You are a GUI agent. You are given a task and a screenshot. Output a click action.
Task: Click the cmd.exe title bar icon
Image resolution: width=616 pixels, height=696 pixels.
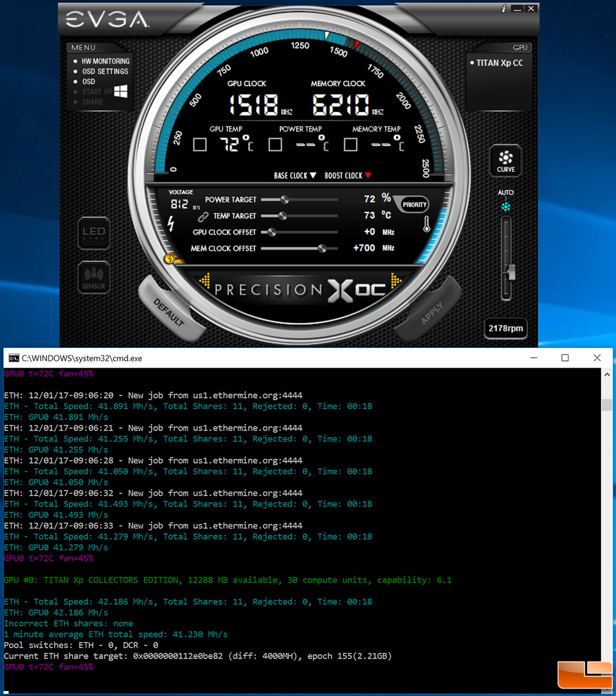[x=14, y=358]
